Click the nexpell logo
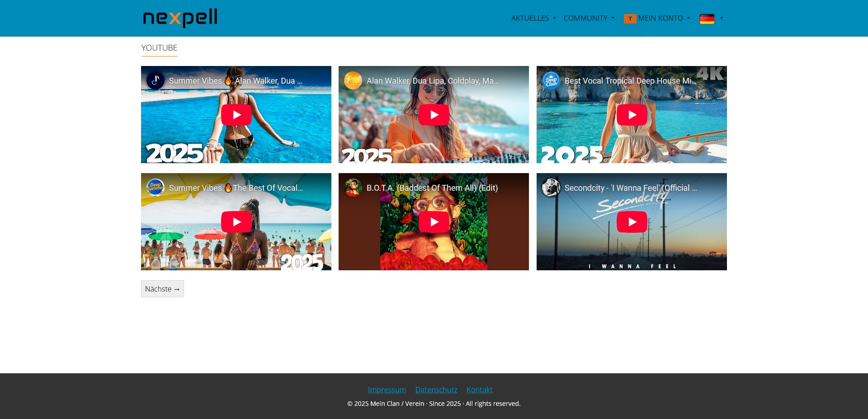The image size is (868, 419). pos(179,18)
